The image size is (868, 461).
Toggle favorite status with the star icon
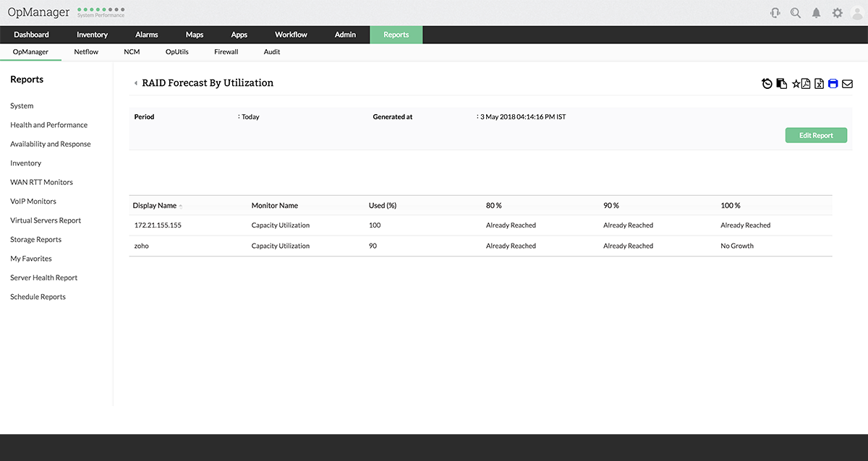pyautogui.click(x=796, y=83)
